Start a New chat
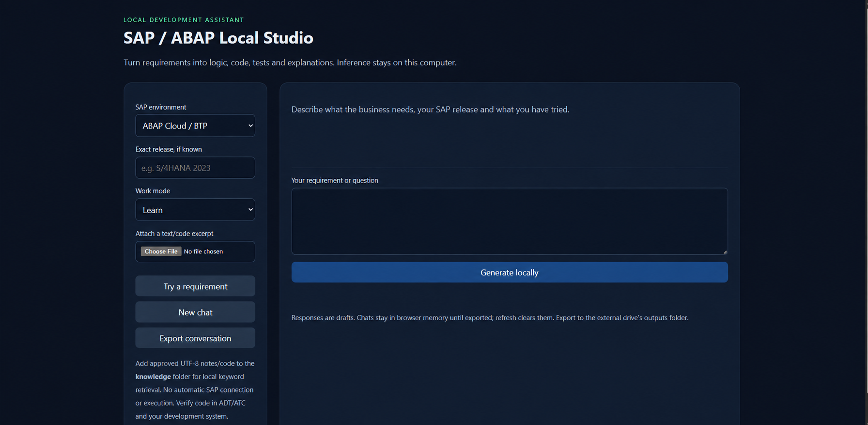This screenshot has width=868, height=425. pyautogui.click(x=195, y=313)
